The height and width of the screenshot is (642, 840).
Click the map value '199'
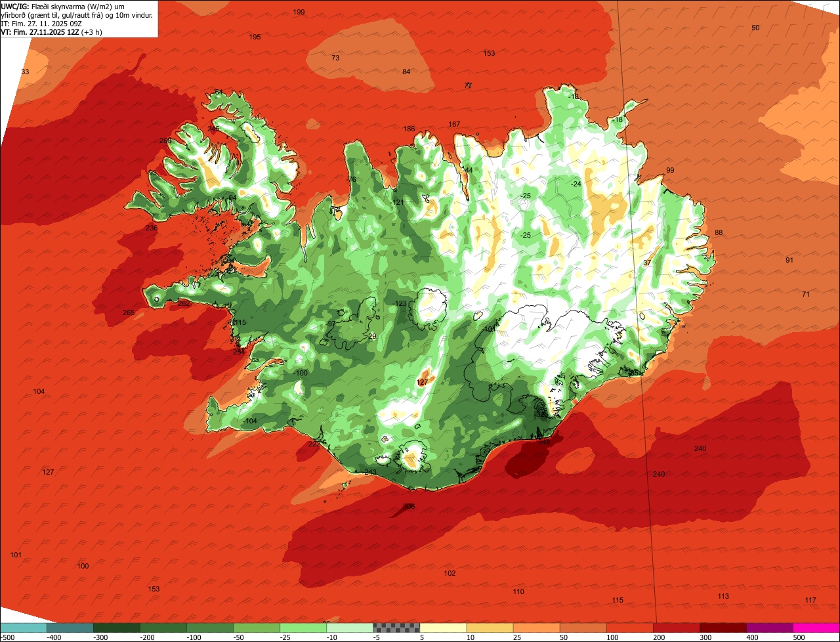[x=299, y=12]
